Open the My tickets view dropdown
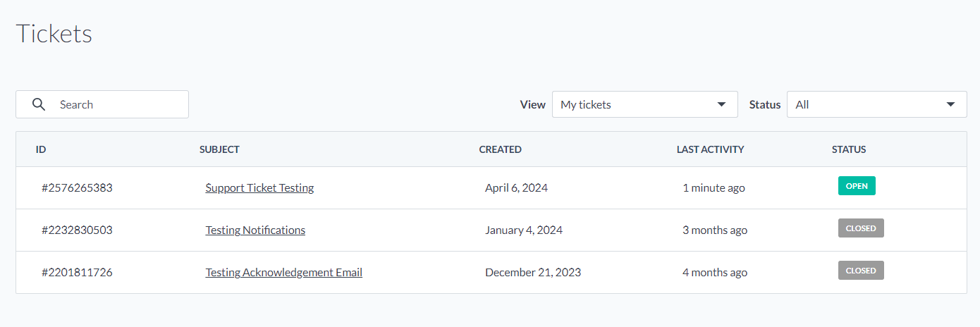The image size is (980, 327). pyautogui.click(x=645, y=104)
